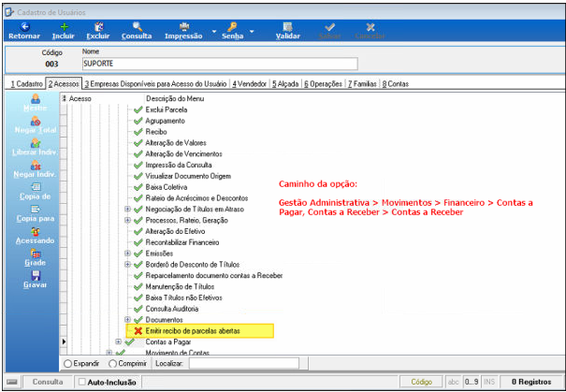Switch to the 7 Famílias tab
This screenshot has height=392, width=566.
pos(362,84)
